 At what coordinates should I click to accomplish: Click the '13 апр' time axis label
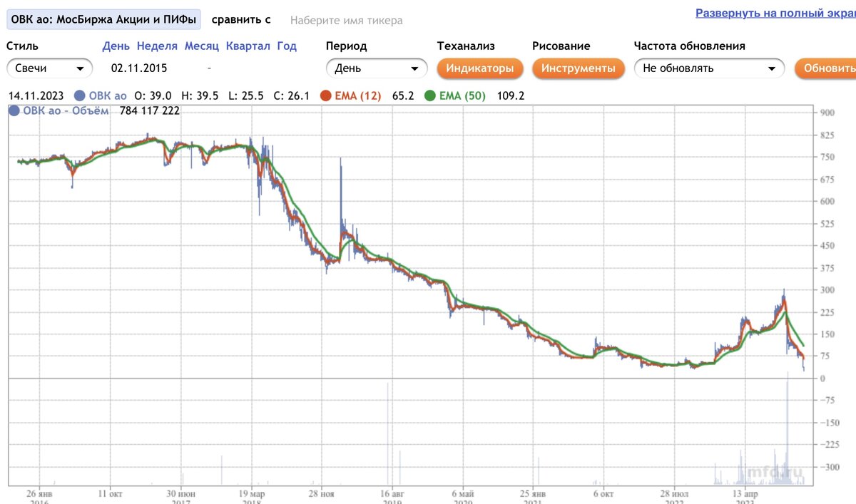[x=746, y=493]
